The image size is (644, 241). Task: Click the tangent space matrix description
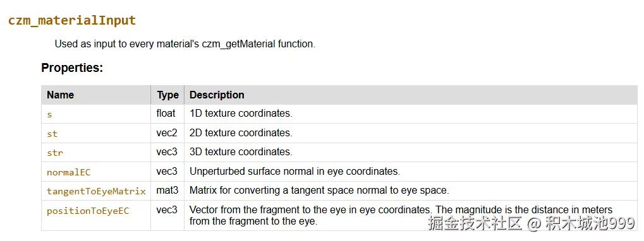coord(319,190)
